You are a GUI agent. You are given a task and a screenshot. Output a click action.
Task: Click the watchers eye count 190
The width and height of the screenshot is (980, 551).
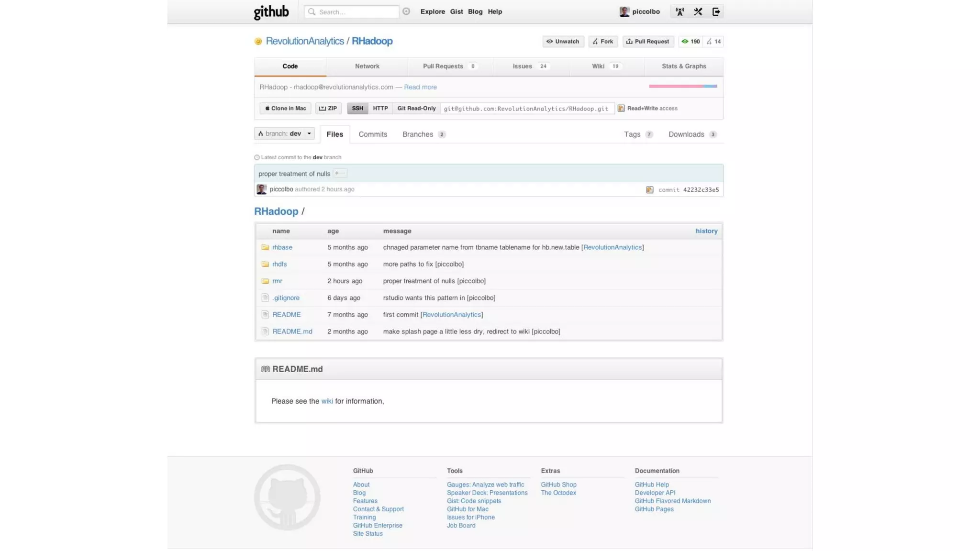(690, 42)
